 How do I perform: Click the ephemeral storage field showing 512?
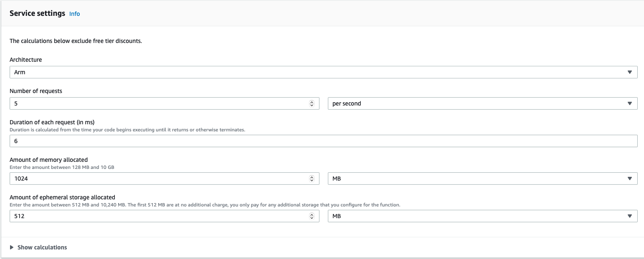[159, 216]
